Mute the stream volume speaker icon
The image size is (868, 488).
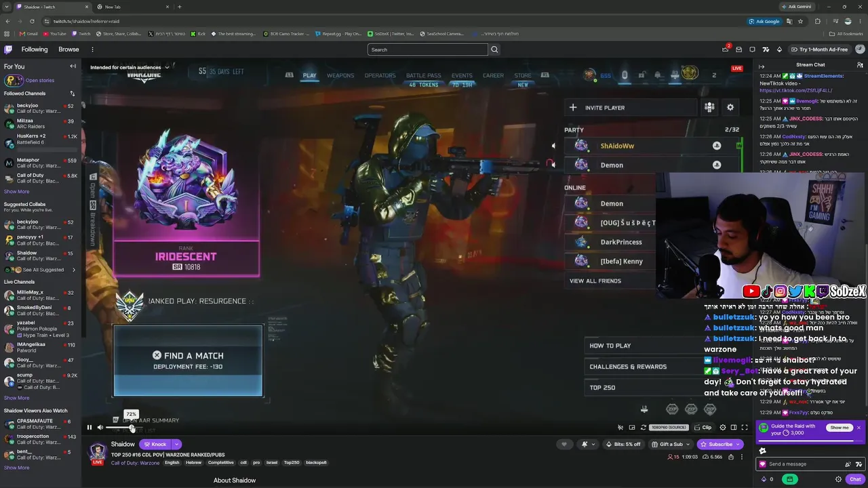pyautogui.click(x=100, y=427)
